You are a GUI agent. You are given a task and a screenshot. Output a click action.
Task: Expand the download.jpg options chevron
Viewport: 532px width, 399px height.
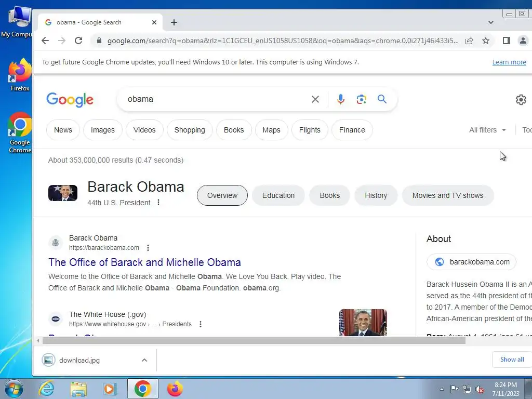[x=144, y=361]
